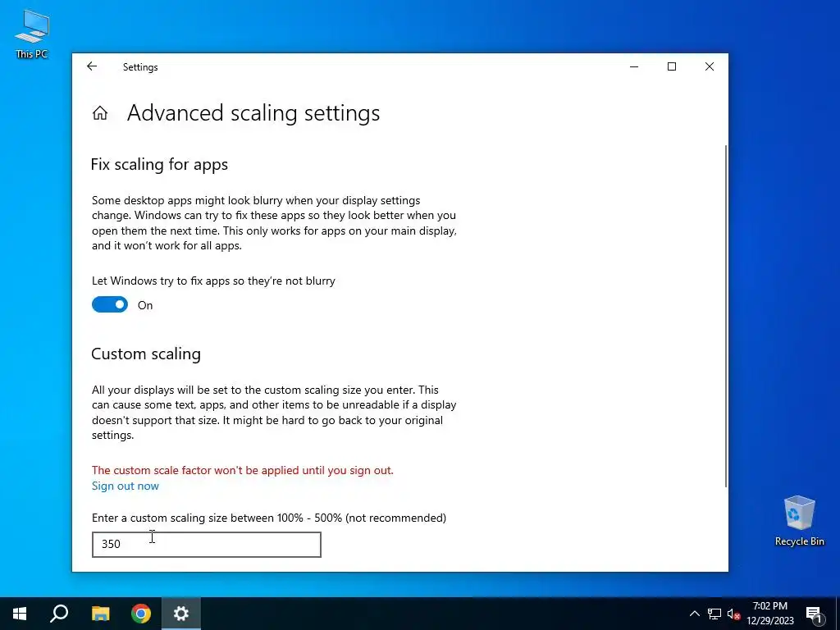Click the Sign out now link
840x630 pixels.
(126, 486)
